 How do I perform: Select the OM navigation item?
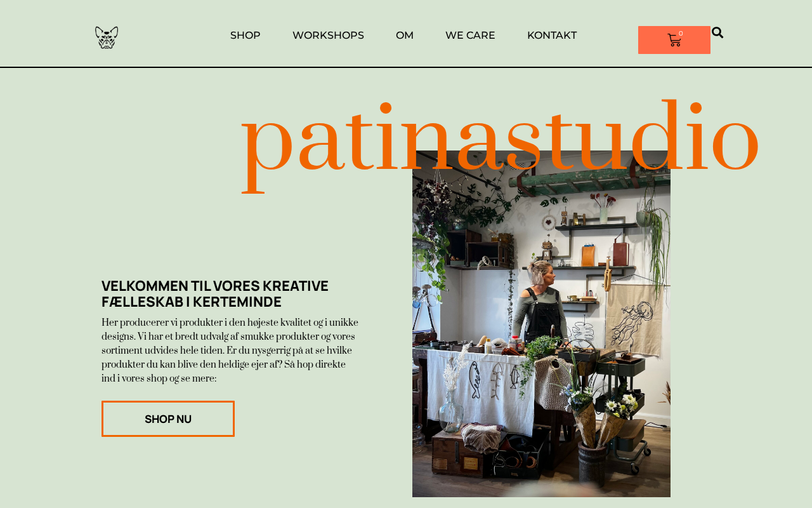click(405, 36)
